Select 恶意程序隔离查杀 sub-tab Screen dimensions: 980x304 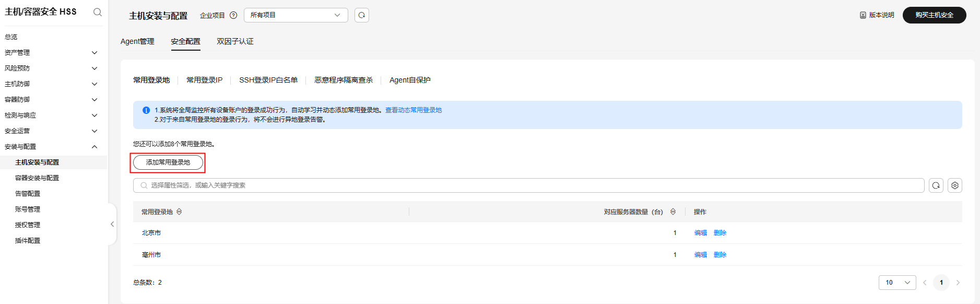coord(344,80)
